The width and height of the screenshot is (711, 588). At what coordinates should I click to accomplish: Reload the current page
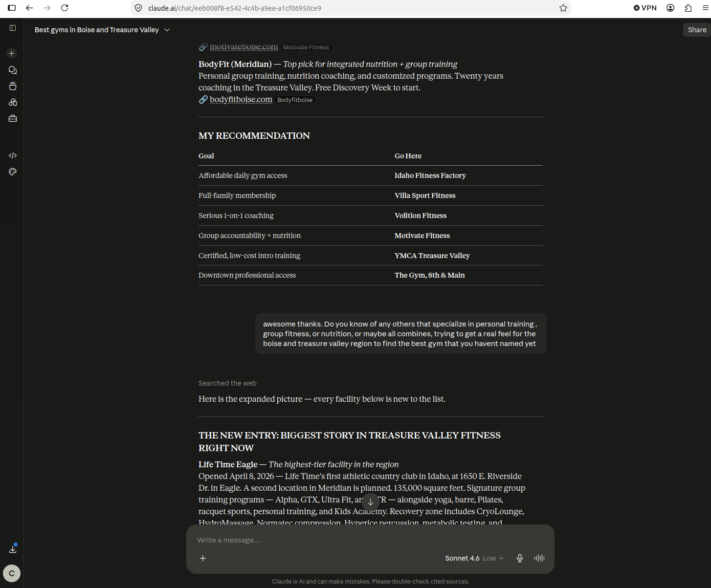[65, 8]
